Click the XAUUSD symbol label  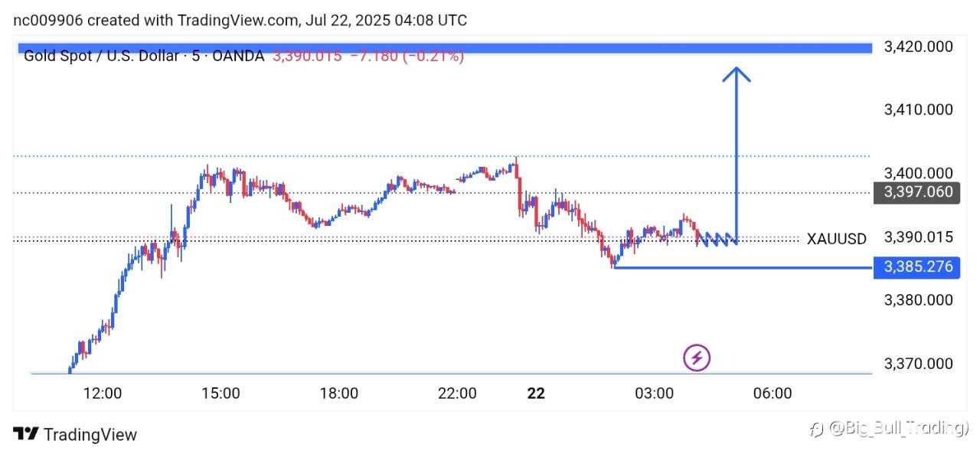[836, 239]
